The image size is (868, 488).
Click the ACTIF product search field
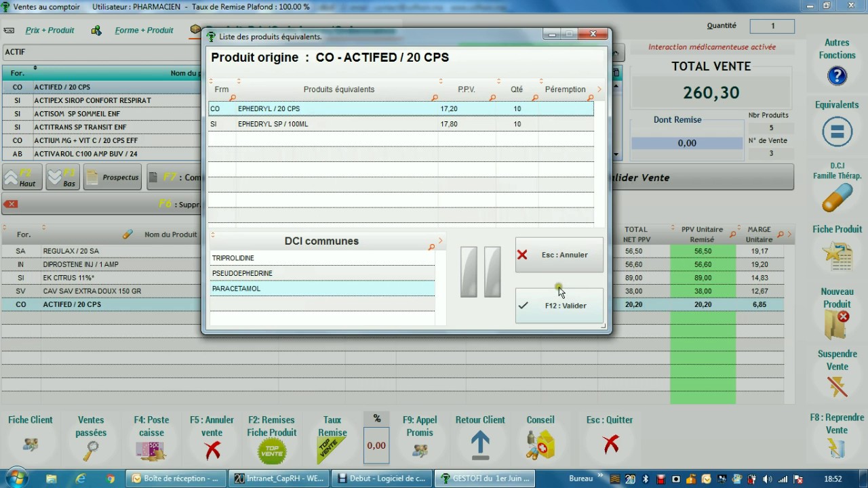102,52
